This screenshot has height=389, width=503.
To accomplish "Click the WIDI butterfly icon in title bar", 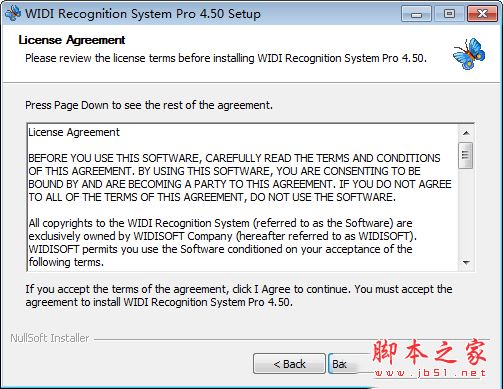I will point(13,13).
